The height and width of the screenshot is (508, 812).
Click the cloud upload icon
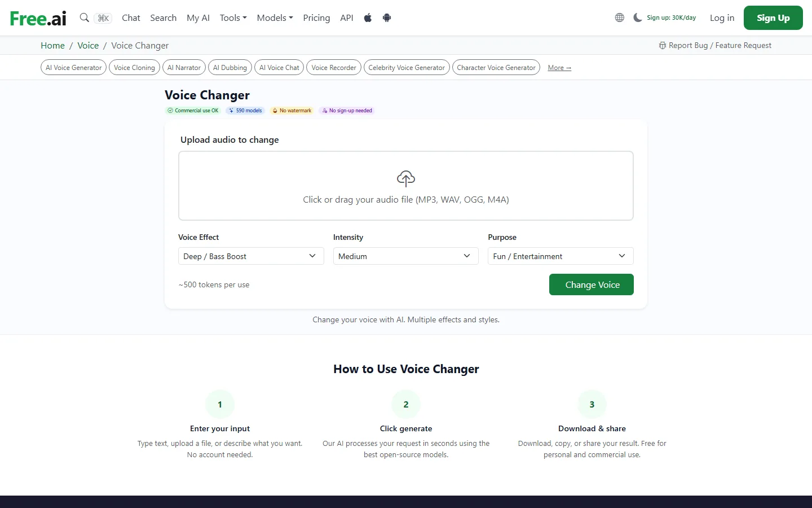[406, 179]
